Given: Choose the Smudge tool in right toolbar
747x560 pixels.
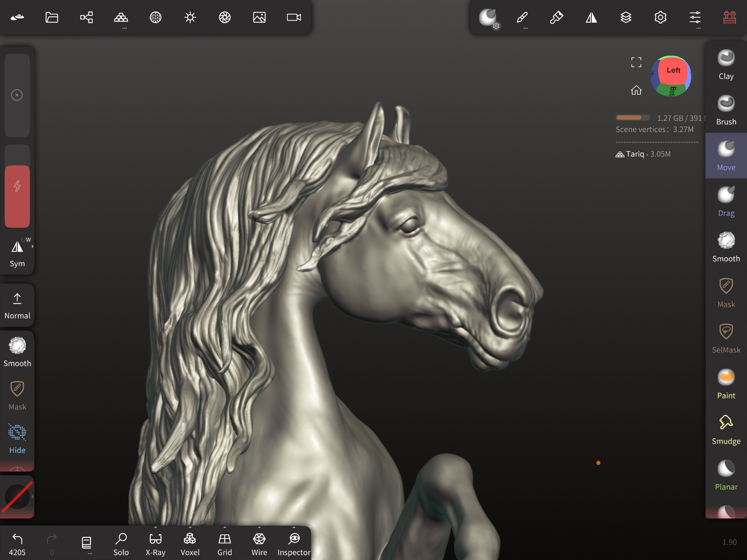Looking at the screenshot, I should coord(726,430).
